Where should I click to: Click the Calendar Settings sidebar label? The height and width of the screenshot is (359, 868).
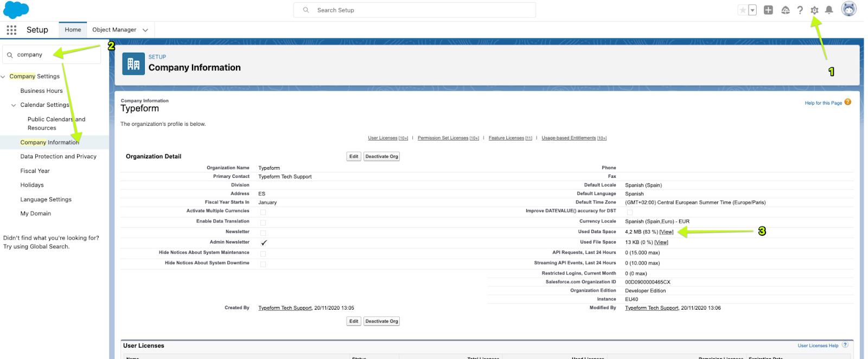click(45, 105)
